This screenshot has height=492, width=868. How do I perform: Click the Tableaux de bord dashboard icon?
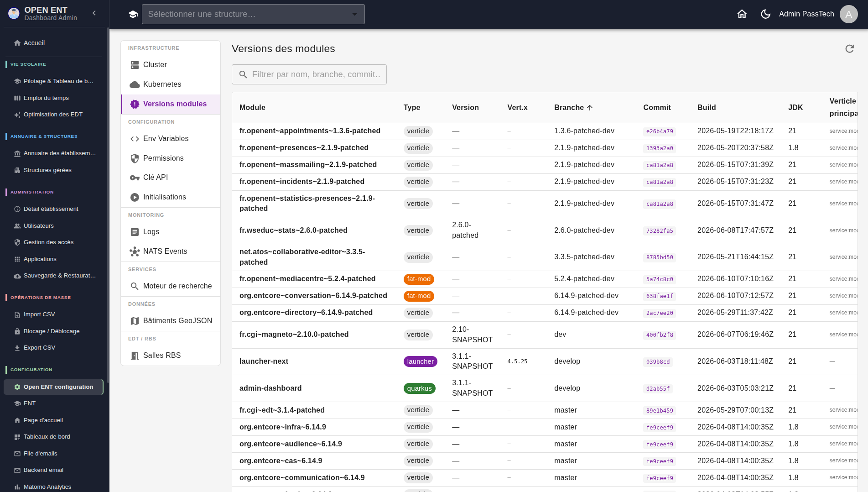(17, 437)
